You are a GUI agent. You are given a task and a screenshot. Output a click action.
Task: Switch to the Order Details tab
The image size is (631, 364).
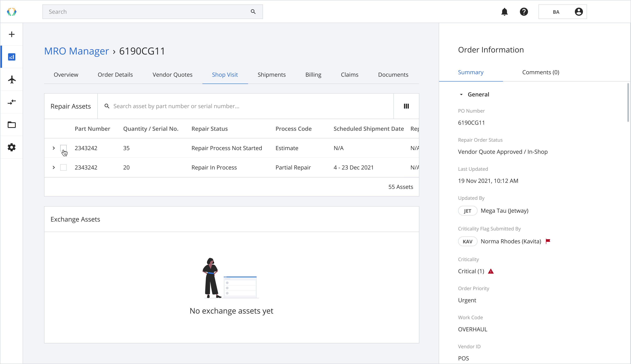tap(115, 75)
